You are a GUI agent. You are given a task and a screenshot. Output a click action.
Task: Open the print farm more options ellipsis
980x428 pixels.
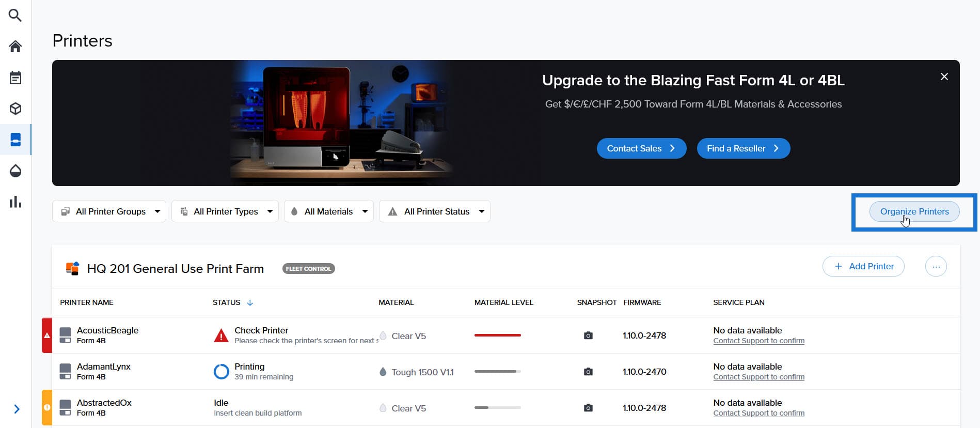pyautogui.click(x=936, y=267)
